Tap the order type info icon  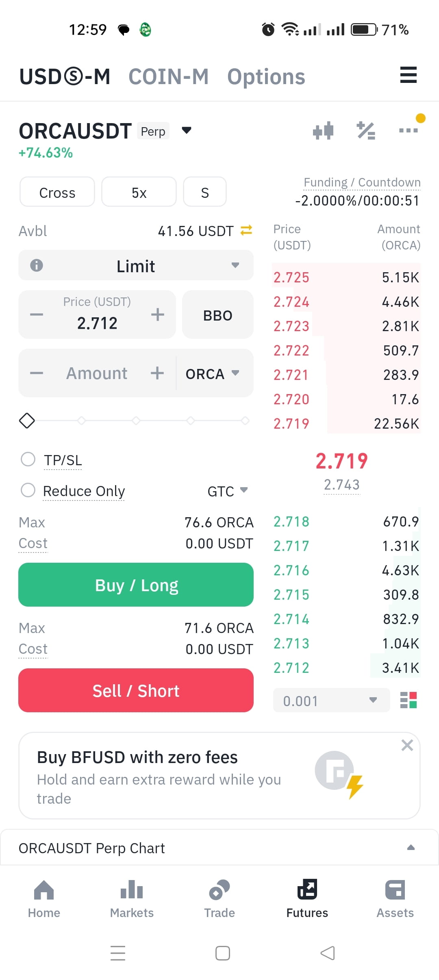click(x=37, y=265)
